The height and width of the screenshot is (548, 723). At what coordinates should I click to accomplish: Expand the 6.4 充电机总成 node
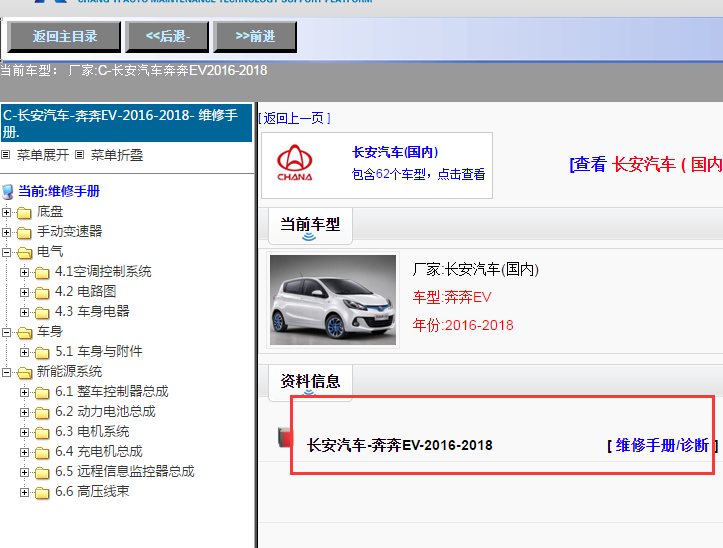[24, 452]
